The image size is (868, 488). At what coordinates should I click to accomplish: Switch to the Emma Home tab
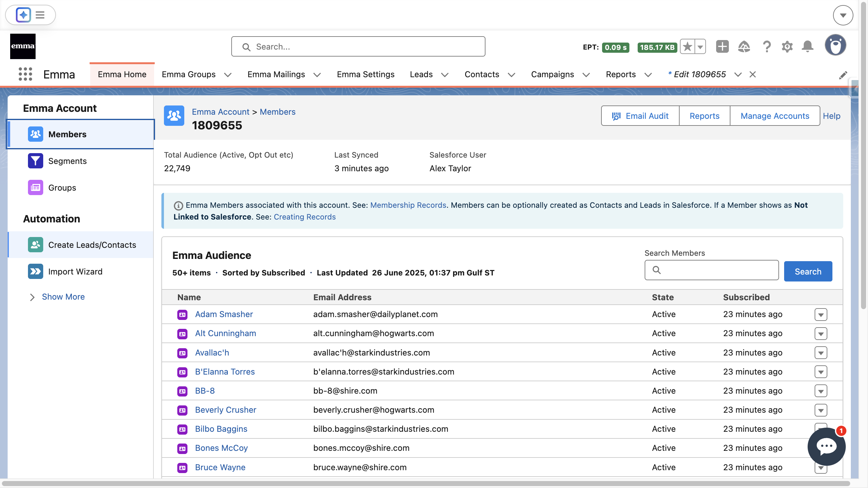122,74
